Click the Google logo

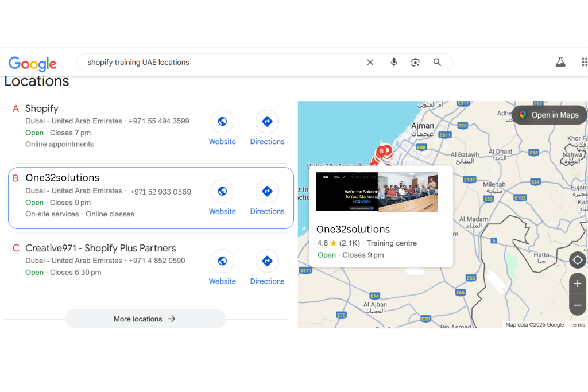pos(33,63)
